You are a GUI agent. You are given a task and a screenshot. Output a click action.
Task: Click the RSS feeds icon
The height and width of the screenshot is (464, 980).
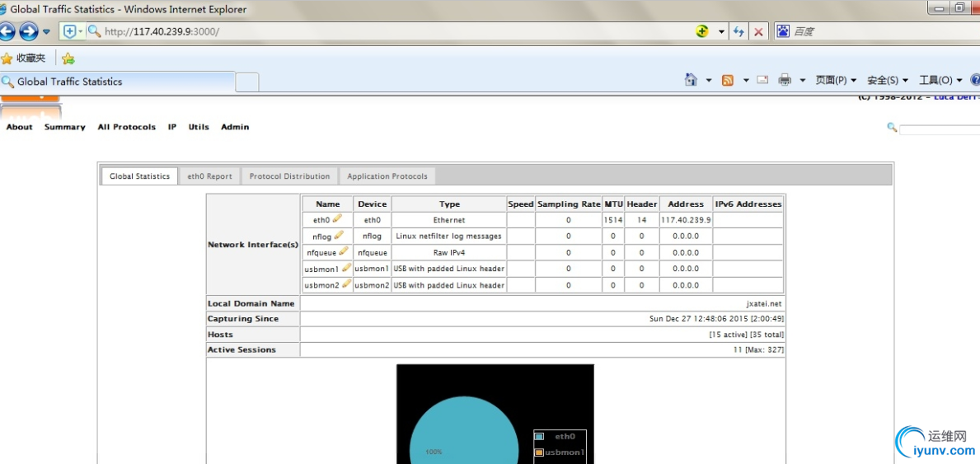click(728, 80)
